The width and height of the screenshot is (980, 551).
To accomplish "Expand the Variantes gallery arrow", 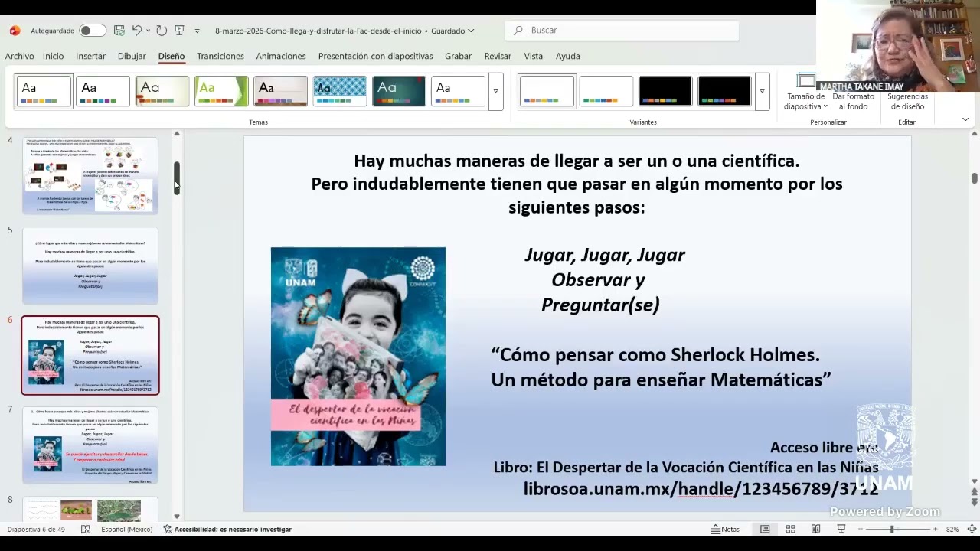I will [762, 92].
